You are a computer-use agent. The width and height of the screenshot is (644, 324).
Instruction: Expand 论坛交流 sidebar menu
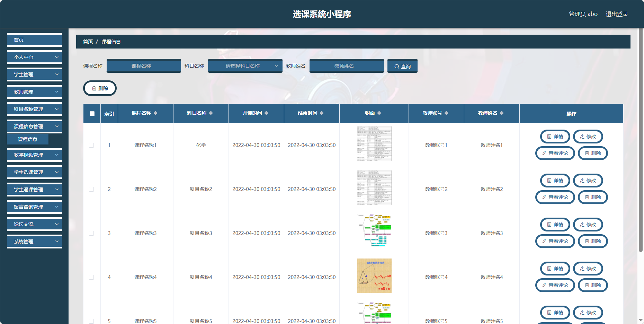(x=35, y=224)
